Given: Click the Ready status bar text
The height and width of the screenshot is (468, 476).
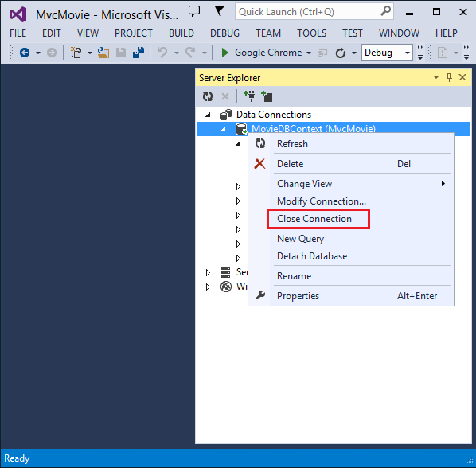Looking at the screenshot, I should click(17, 458).
